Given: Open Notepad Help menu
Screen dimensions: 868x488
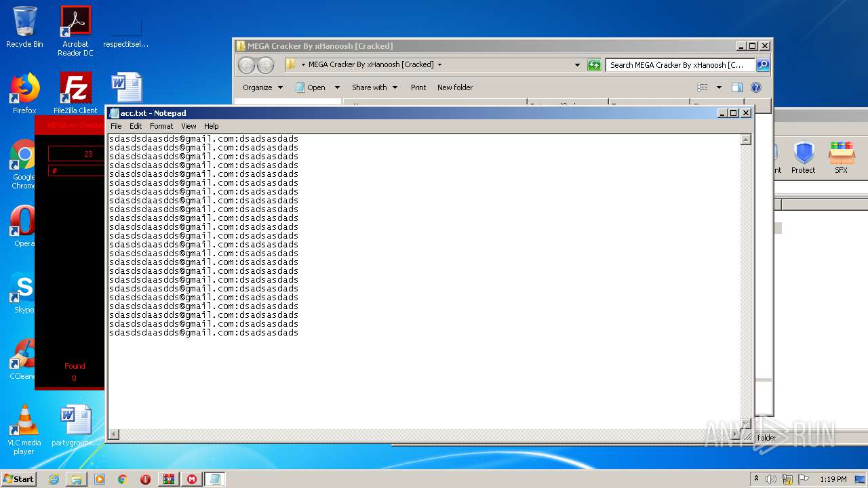Looking at the screenshot, I should point(212,126).
